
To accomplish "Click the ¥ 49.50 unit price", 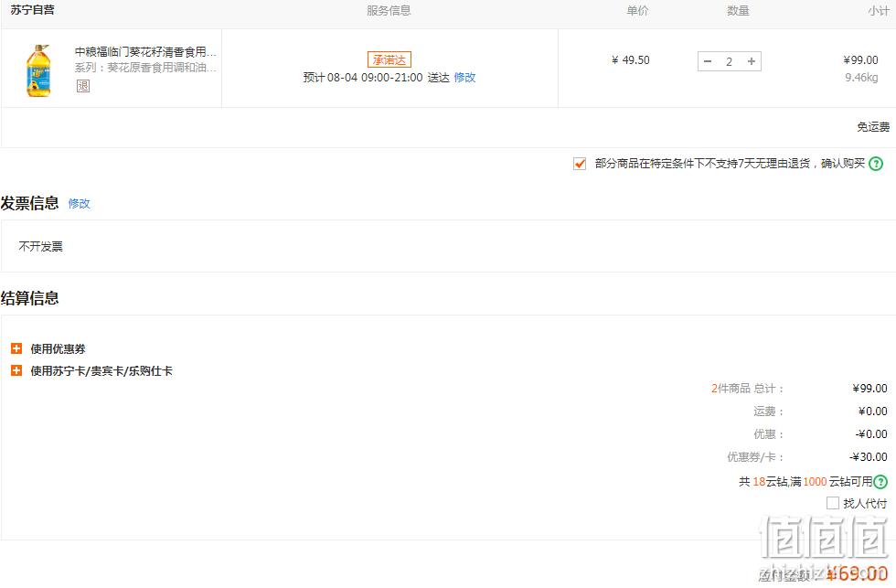I will coord(630,60).
